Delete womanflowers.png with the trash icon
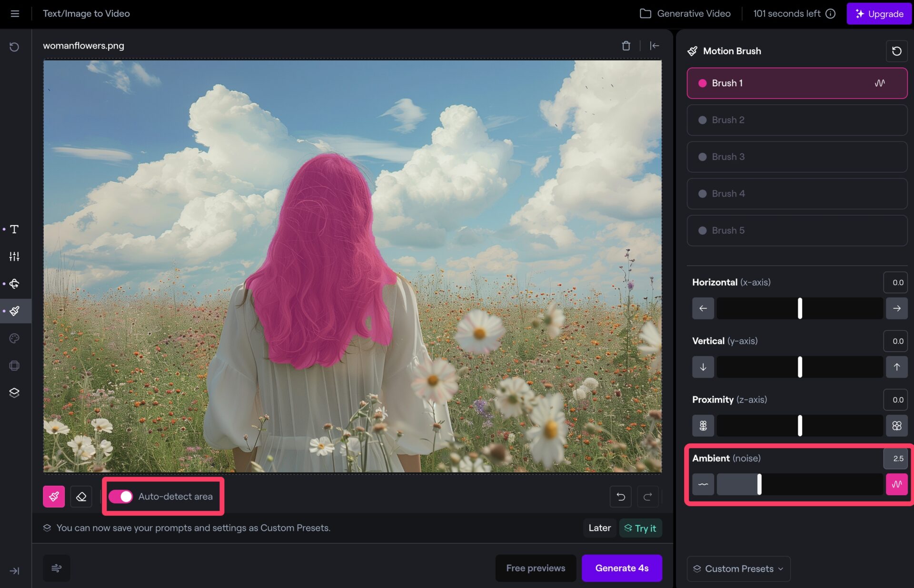The width and height of the screenshot is (914, 588). (626, 46)
